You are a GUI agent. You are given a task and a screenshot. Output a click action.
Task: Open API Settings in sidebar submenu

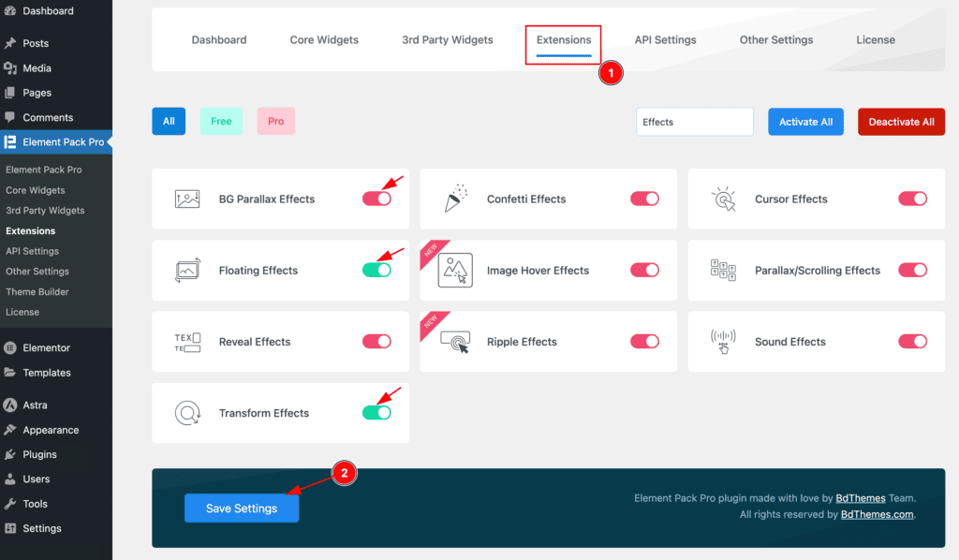point(33,251)
